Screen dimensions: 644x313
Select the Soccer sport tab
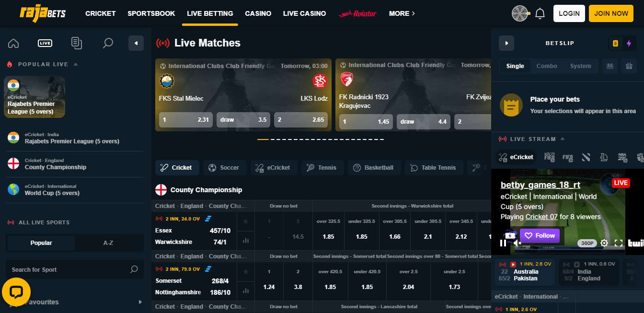[225, 168]
